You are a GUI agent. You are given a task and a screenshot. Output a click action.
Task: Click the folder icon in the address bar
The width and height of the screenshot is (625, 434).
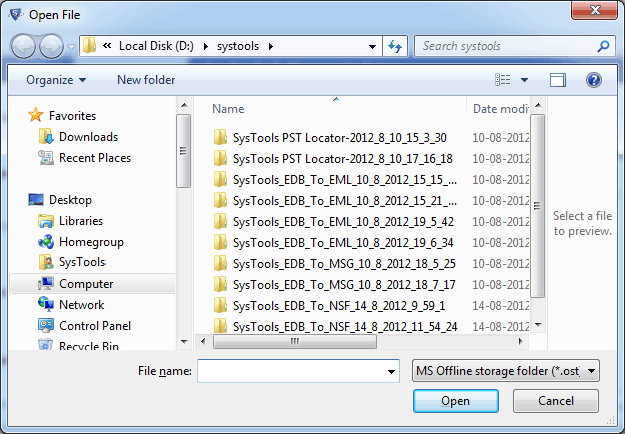tap(89, 46)
